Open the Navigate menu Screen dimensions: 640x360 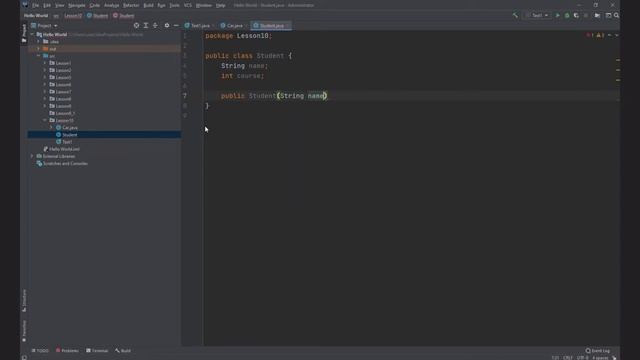pyautogui.click(x=77, y=5)
